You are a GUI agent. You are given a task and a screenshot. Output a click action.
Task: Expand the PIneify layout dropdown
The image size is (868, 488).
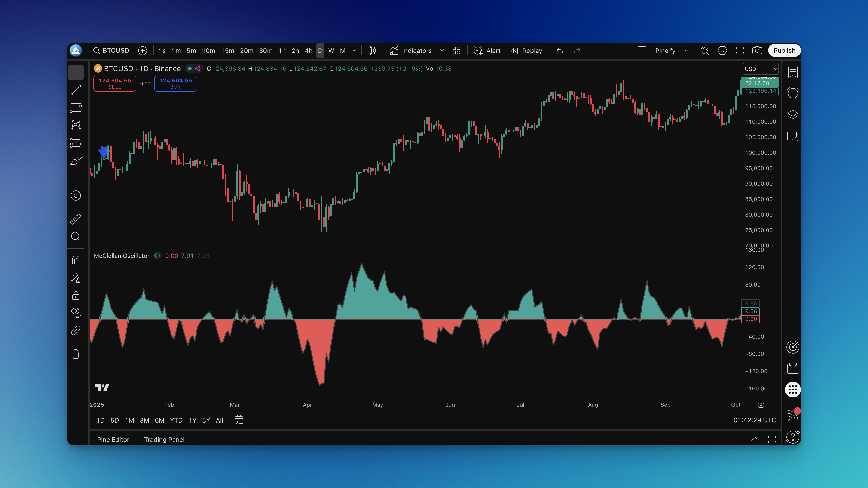[686, 51]
